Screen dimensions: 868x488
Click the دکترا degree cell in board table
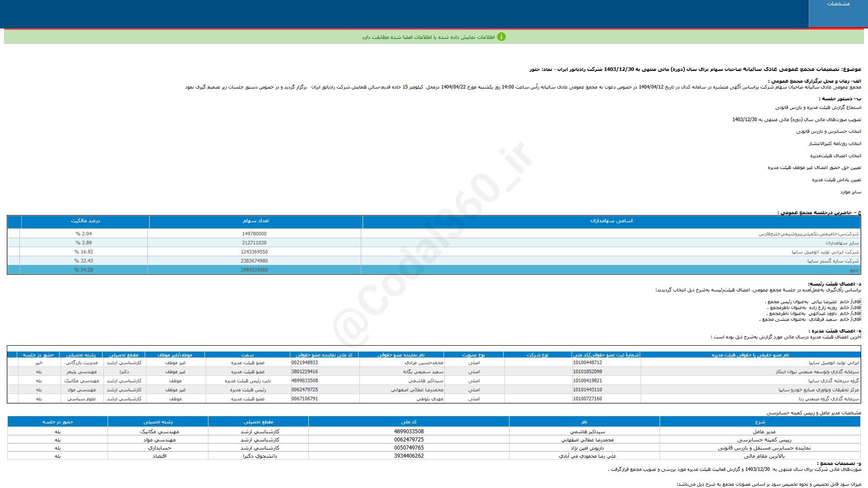[124, 372]
